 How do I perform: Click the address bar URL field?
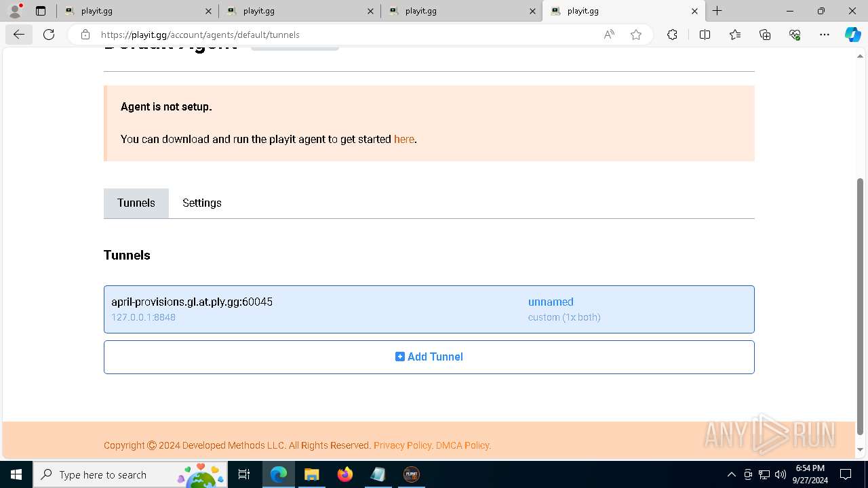coord(346,35)
